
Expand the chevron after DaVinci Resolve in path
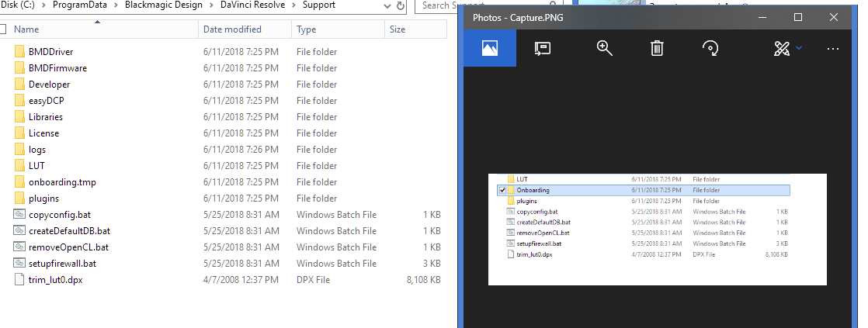[x=294, y=5]
